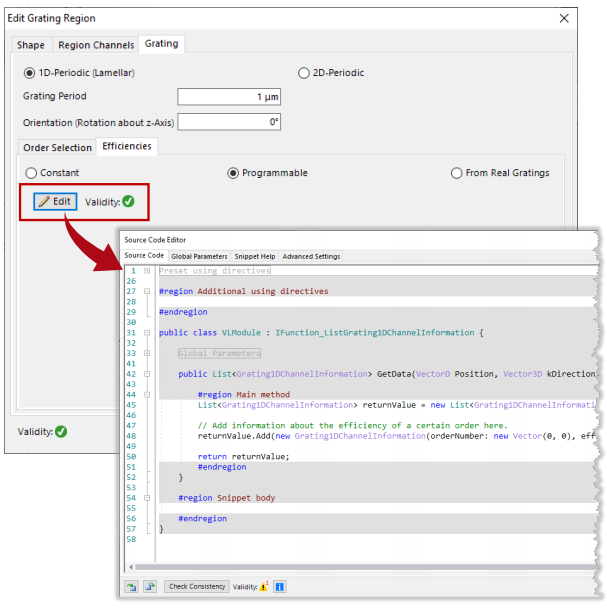Collapse the Main method region
The height and width of the screenshot is (608, 607).
click(x=147, y=395)
